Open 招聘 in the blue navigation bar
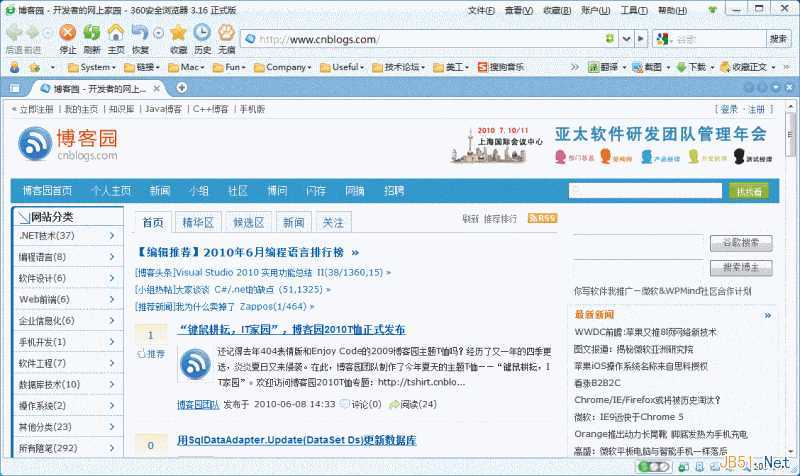This screenshot has height=476, width=800. (x=394, y=190)
